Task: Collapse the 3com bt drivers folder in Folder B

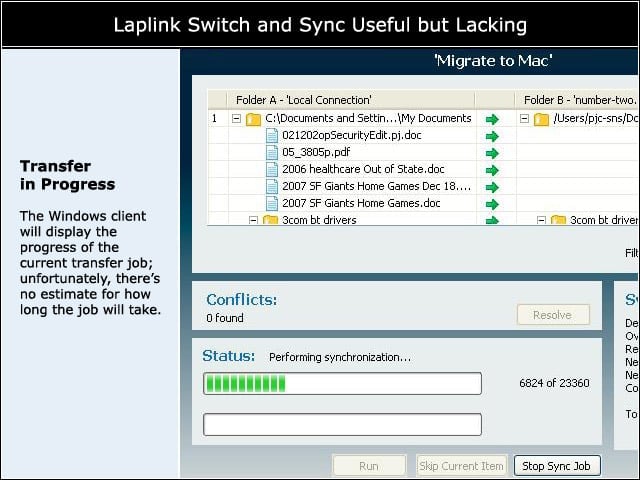Action: point(541,220)
